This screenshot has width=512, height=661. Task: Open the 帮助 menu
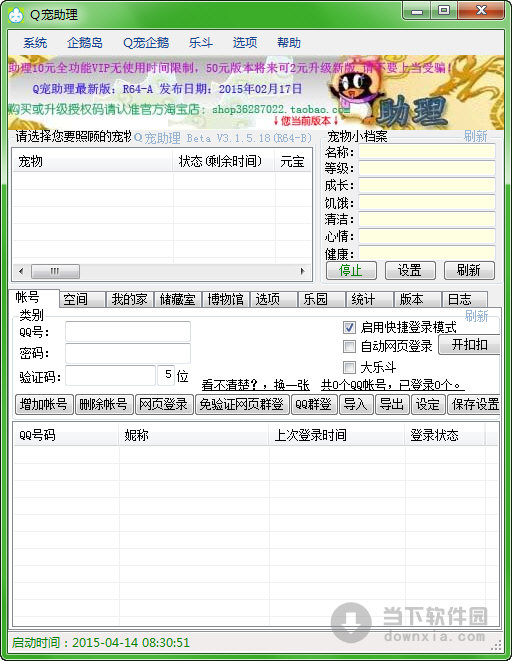click(x=289, y=43)
